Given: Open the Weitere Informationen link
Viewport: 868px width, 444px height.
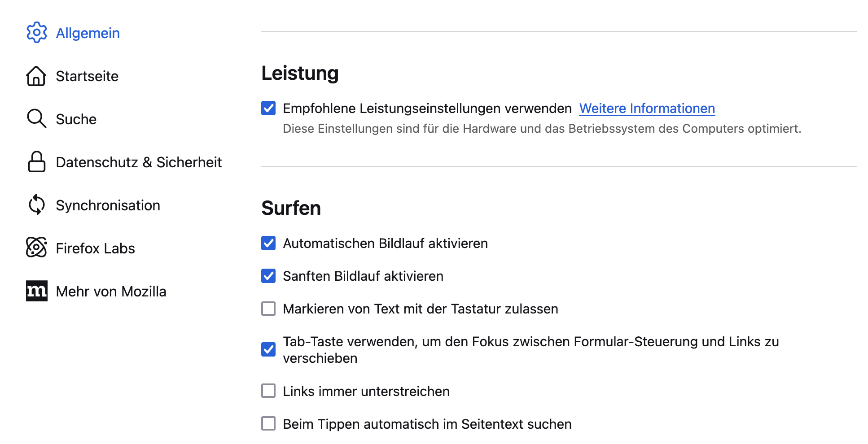Looking at the screenshot, I should (x=647, y=109).
